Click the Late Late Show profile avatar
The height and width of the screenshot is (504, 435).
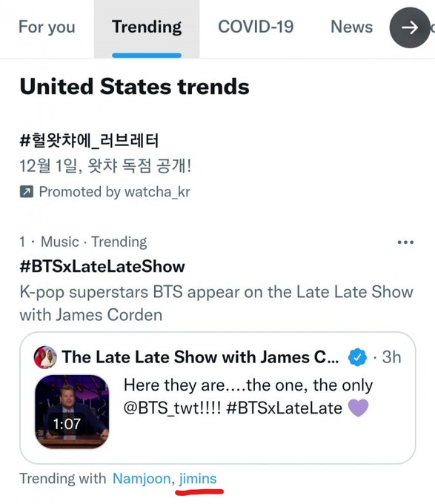(45, 357)
